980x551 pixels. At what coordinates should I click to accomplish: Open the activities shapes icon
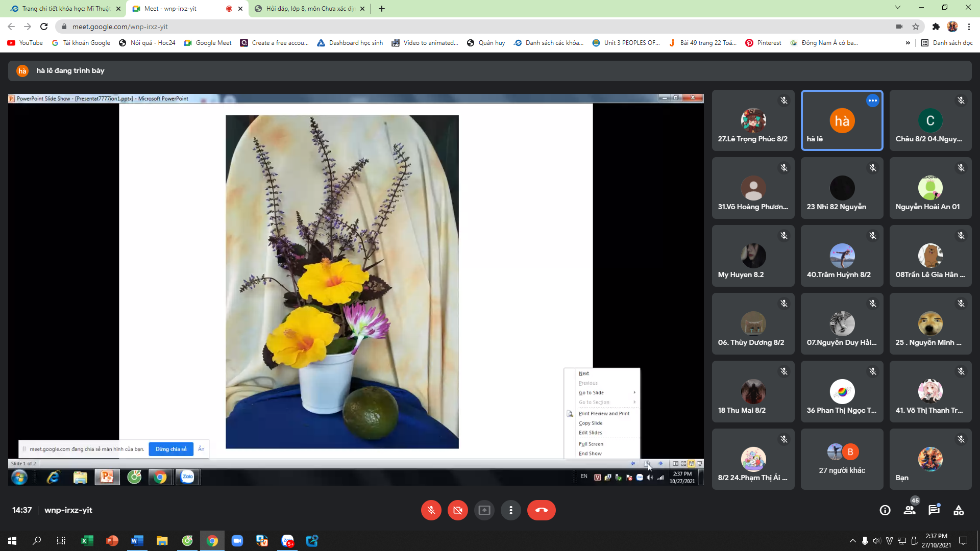(x=959, y=510)
